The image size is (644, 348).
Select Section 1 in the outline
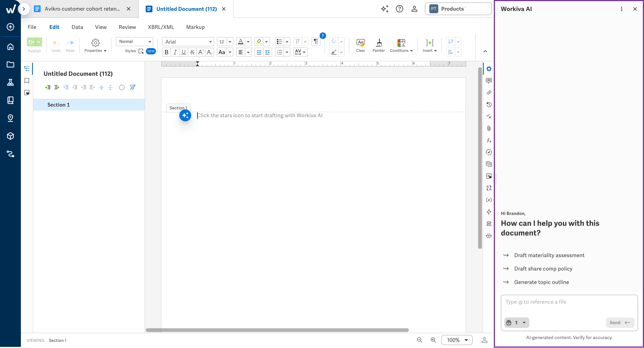coord(89,105)
